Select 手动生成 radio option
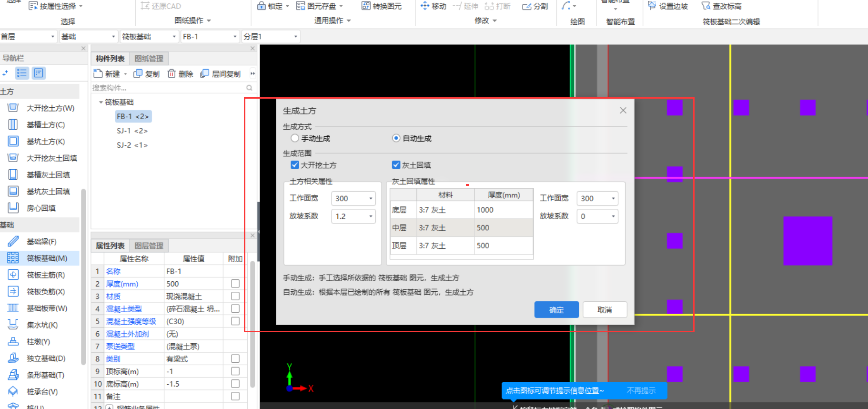 (x=295, y=138)
